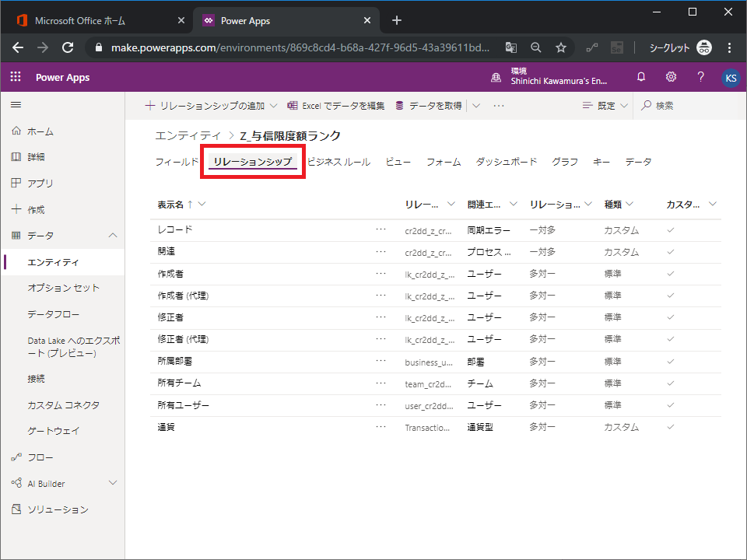
Task: Expand the データを取得 dropdown arrow
Action: [x=476, y=106]
